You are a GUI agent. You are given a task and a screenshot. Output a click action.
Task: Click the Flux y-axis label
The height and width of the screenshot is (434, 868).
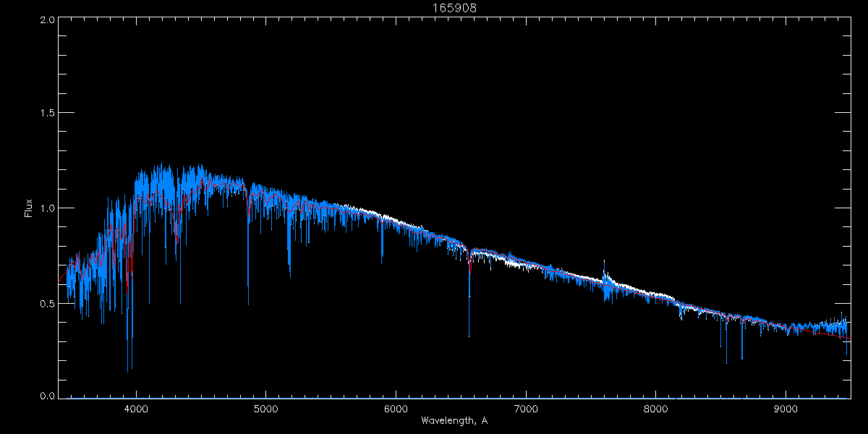point(29,208)
